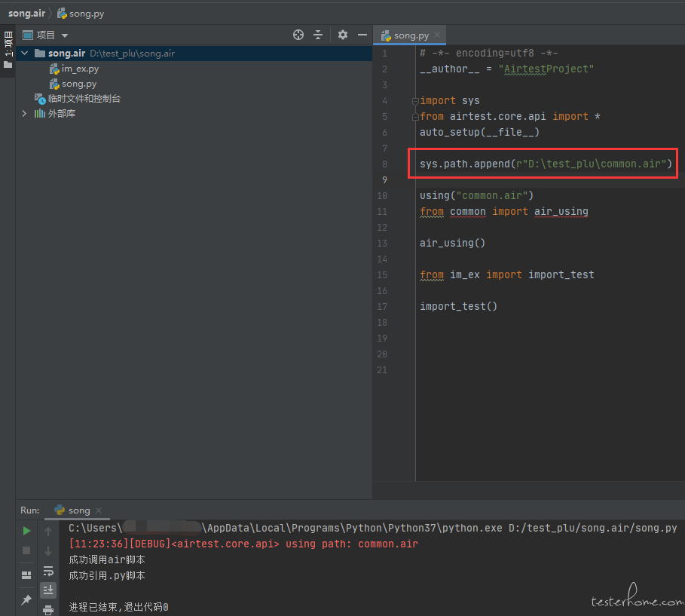Toggle the 1: 项目 side tool window tab
Image resolution: width=685 pixels, height=616 pixels.
tap(8, 50)
